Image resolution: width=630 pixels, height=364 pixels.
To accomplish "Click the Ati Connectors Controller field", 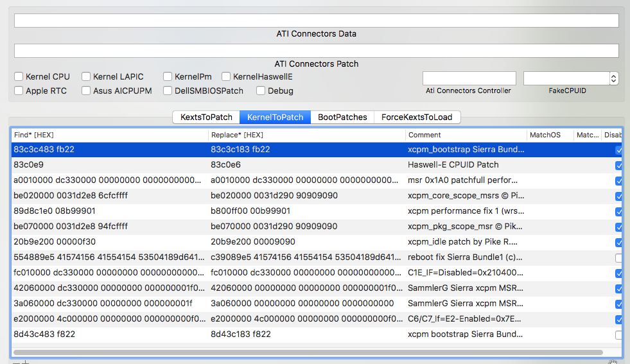I will pos(469,78).
